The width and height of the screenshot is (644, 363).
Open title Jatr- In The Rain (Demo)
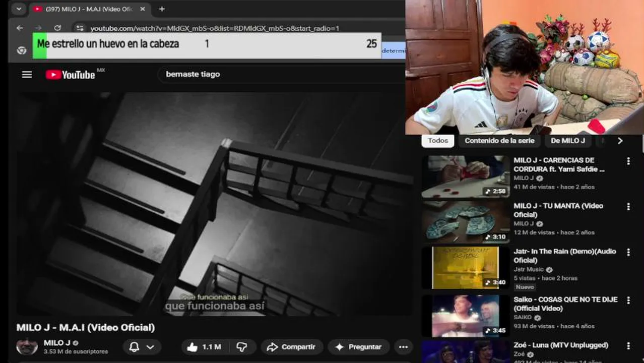coord(565,256)
